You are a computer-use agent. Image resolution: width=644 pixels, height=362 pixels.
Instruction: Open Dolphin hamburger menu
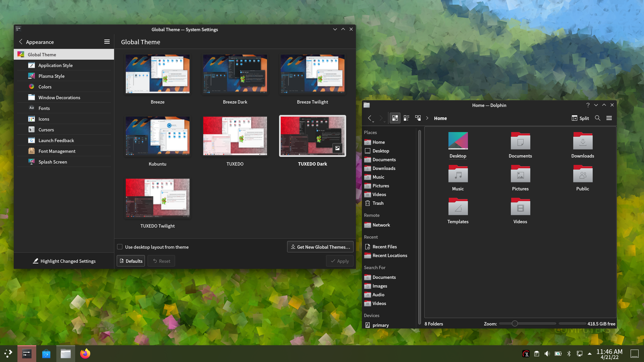609,118
